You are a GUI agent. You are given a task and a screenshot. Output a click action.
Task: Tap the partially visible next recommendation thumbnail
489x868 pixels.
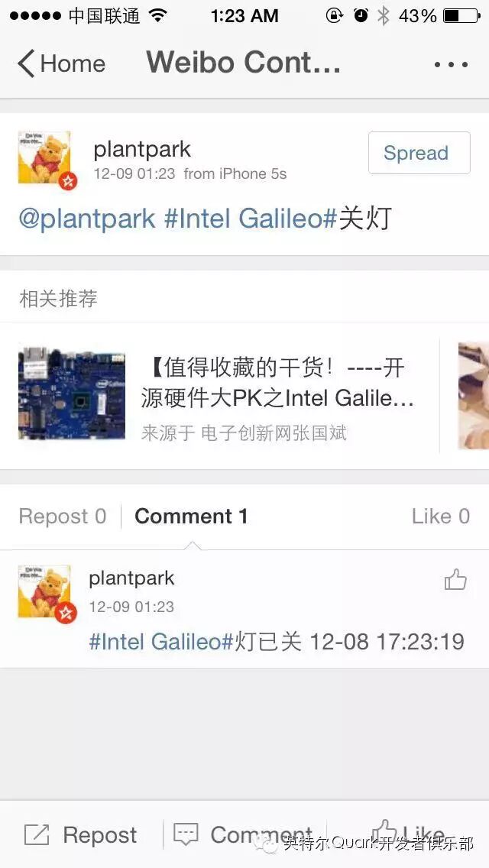474,395
